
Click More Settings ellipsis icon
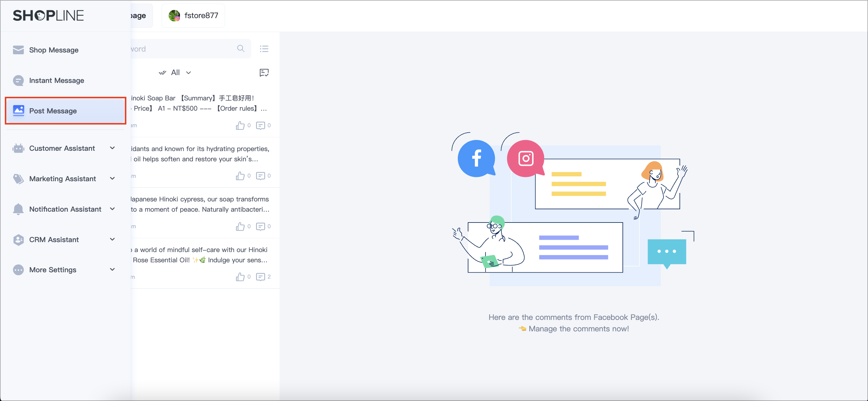[x=18, y=270]
